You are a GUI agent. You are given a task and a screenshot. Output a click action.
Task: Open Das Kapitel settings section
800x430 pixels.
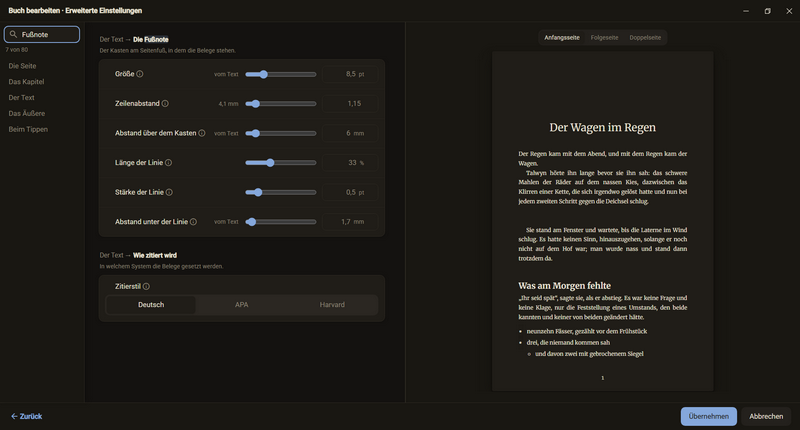27,82
